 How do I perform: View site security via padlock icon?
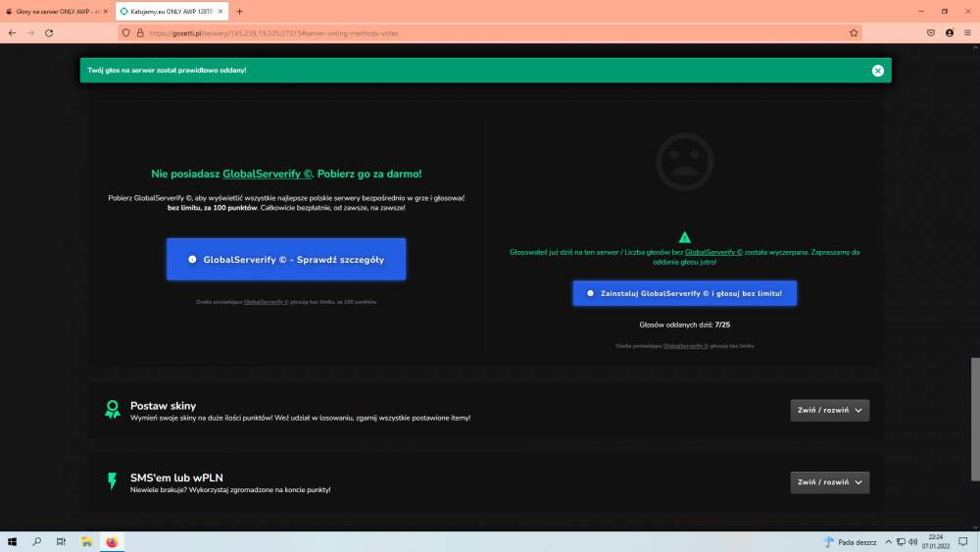[140, 33]
